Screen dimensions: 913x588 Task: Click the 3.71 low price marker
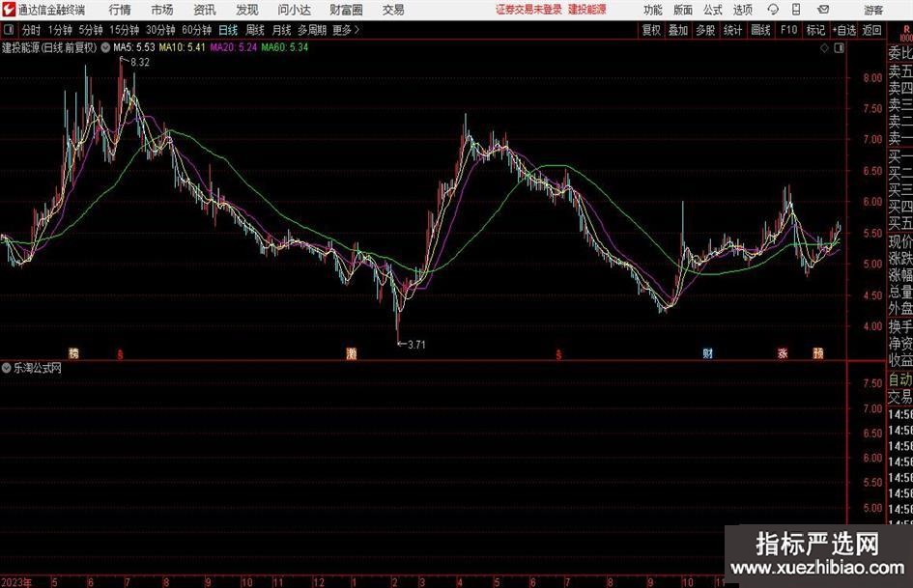click(414, 344)
